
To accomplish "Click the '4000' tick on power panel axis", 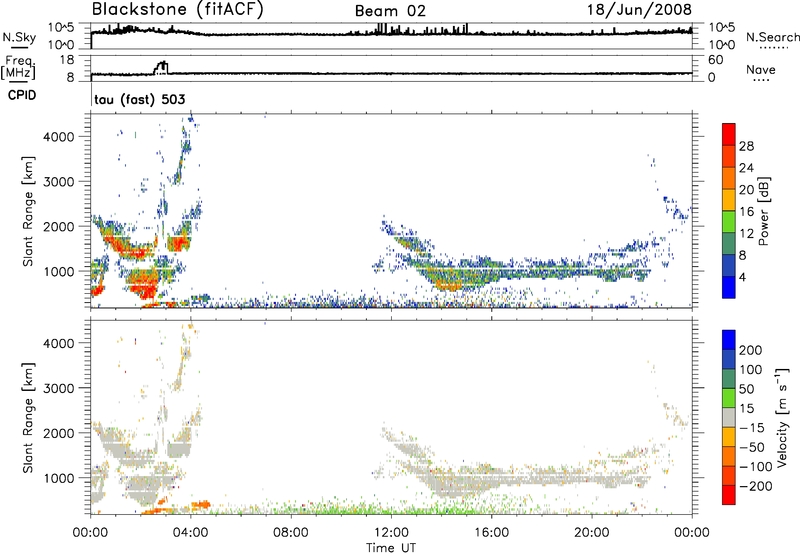I will point(59,137).
